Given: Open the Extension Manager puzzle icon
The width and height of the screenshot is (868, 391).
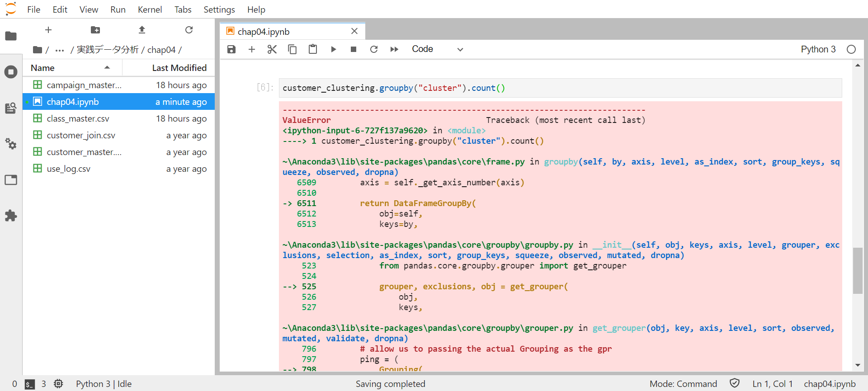Looking at the screenshot, I should 11,216.
